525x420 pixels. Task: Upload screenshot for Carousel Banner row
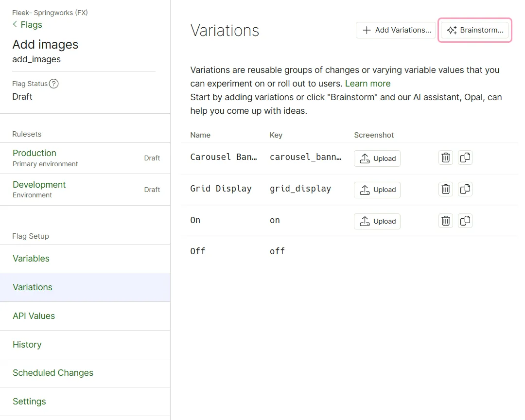[x=377, y=158]
